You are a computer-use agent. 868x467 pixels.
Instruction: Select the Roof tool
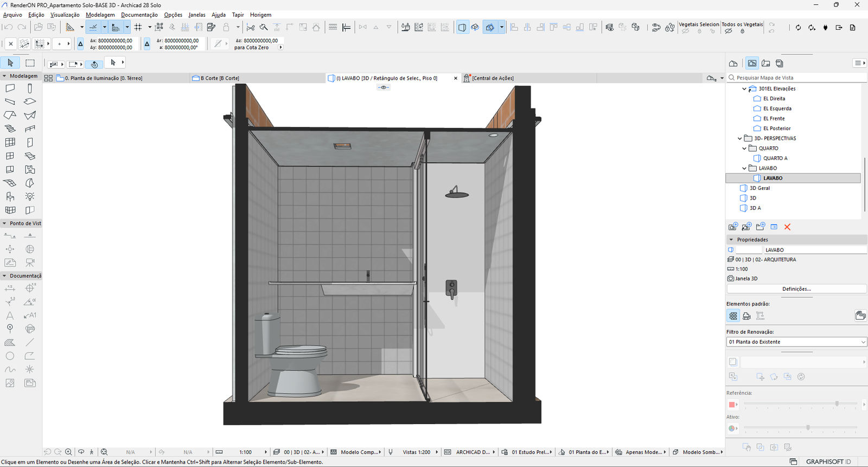pos(10,115)
